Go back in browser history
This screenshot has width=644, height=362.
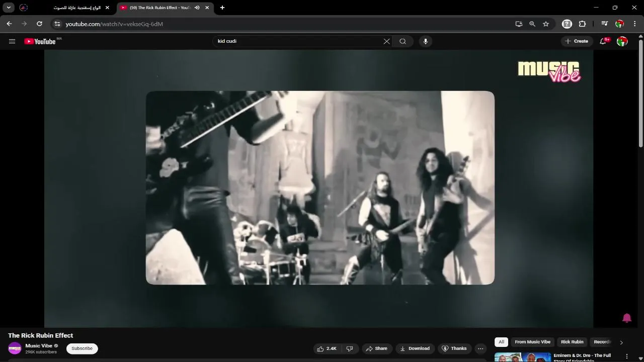tap(9, 24)
